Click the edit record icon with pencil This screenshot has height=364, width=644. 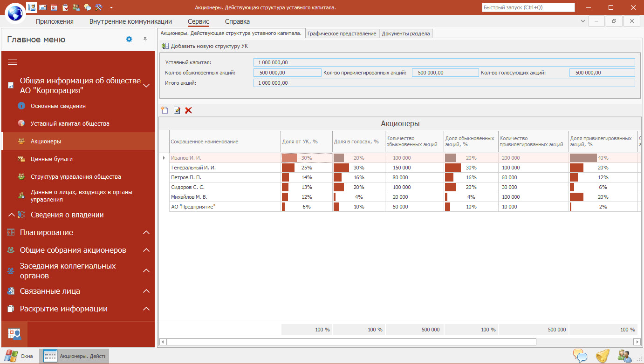177,110
